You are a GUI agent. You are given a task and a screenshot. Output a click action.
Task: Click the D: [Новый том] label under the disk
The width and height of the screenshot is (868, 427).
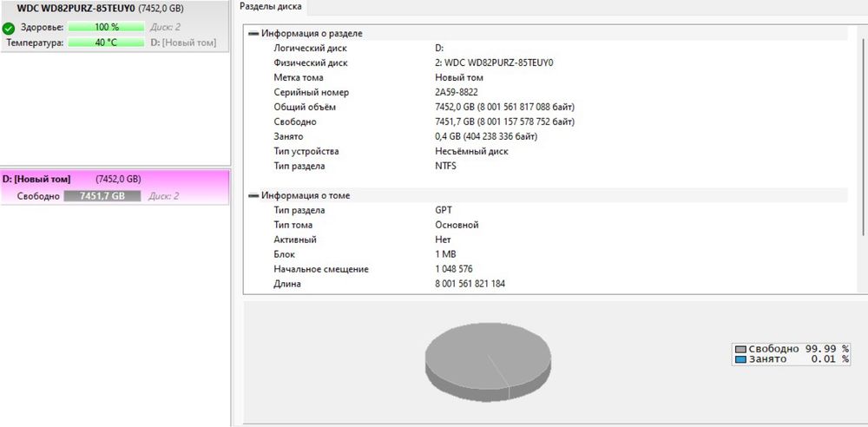point(183,43)
